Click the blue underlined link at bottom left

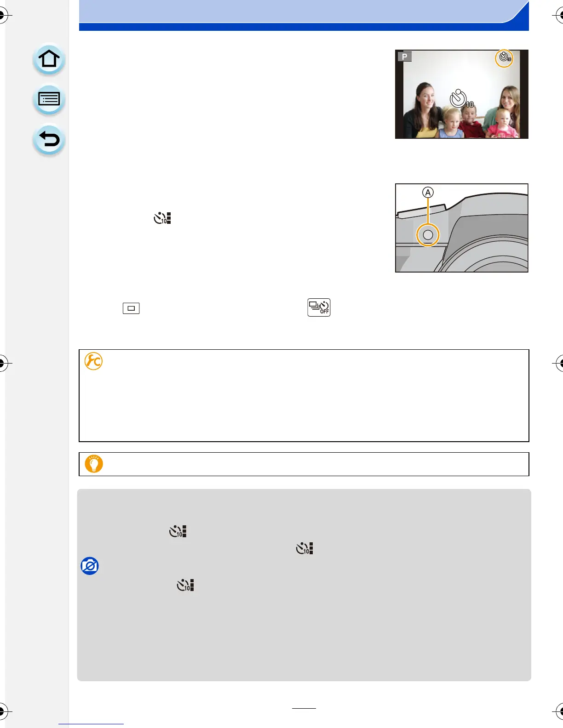pos(91,723)
